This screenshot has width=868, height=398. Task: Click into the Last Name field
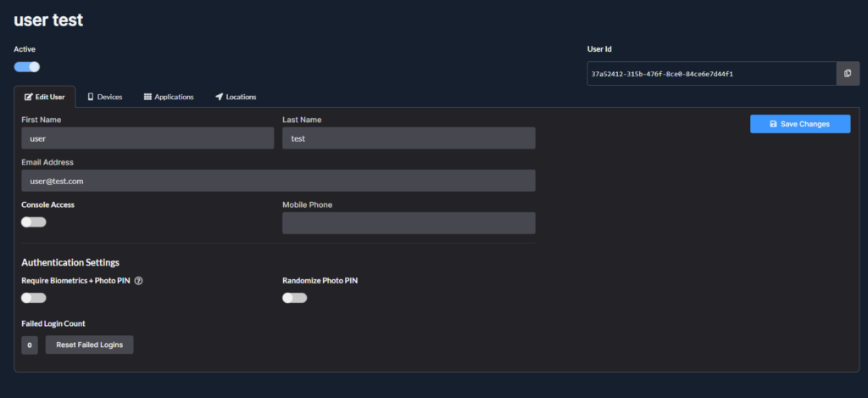[x=409, y=138]
